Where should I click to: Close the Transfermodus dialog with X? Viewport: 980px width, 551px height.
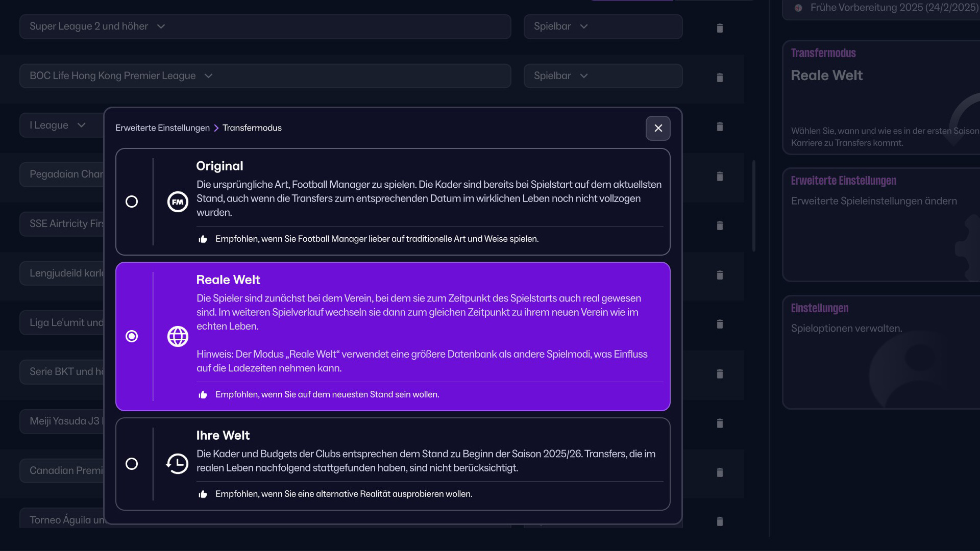(x=658, y=128)
